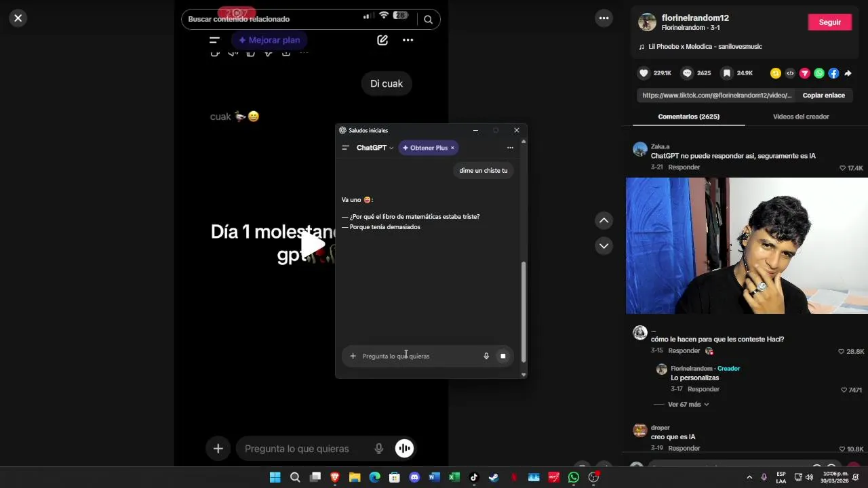Like the video with heart icon
Viewport: 868px width, 488px height.
point(644,73)
